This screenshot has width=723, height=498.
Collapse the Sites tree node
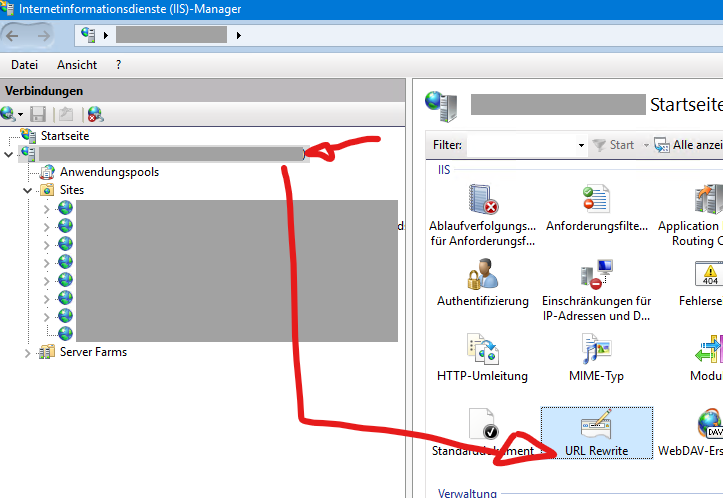[x=28, y=190]
